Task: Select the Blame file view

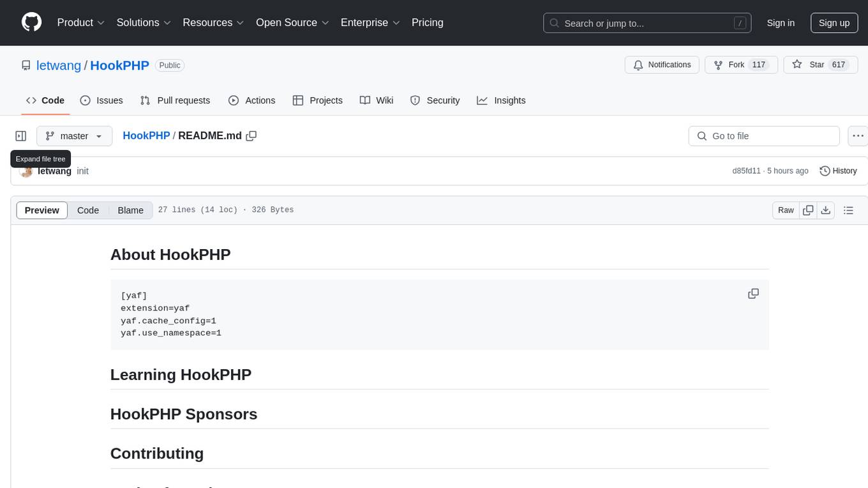Action: tap(131, 210)
